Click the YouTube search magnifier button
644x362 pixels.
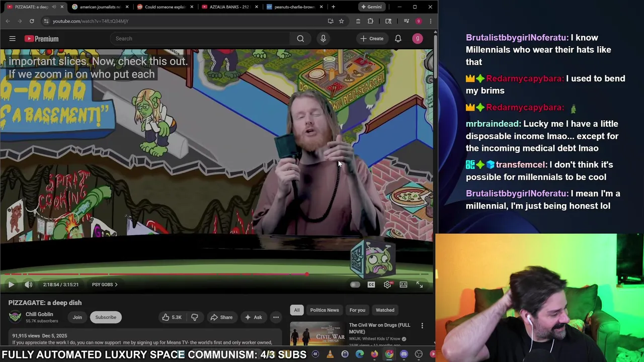point(300,39)
